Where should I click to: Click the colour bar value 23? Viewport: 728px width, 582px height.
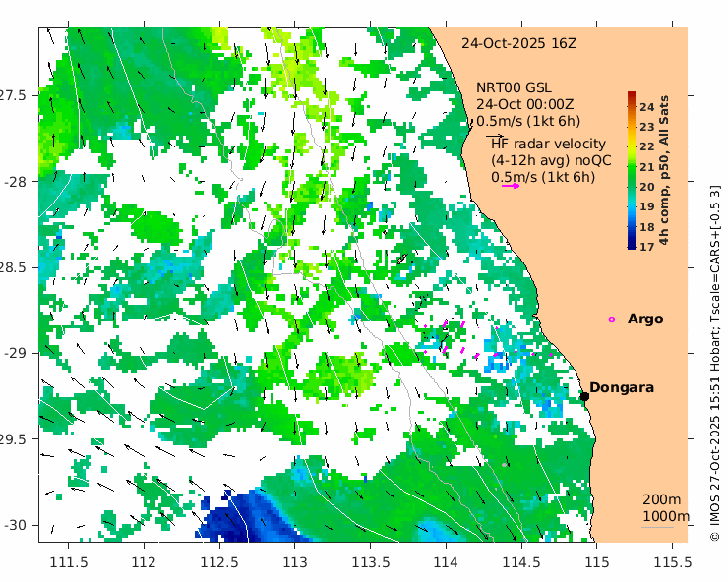pos(646,127)
